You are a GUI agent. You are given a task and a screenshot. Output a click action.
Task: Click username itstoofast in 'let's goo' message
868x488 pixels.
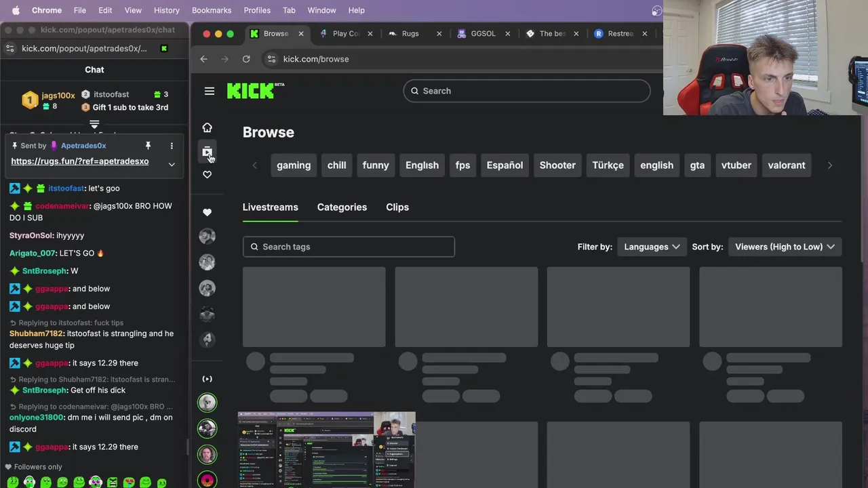pyautogui.click(x=66, y=188)
